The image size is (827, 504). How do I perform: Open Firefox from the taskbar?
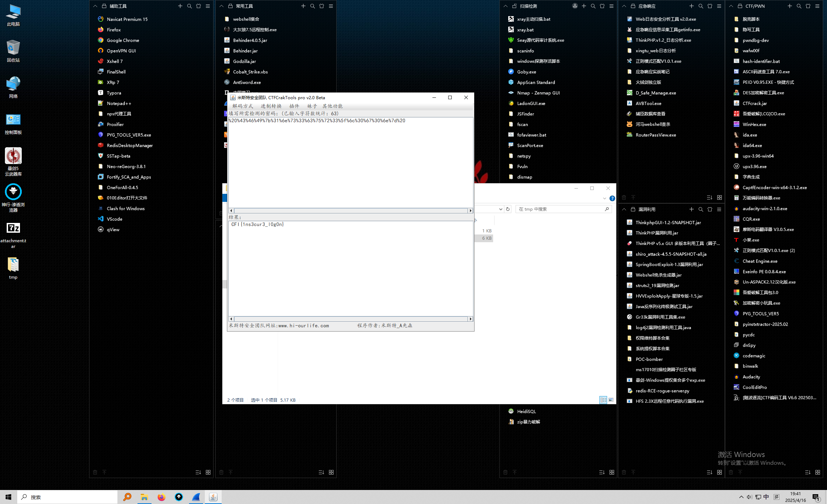(161, 497)
